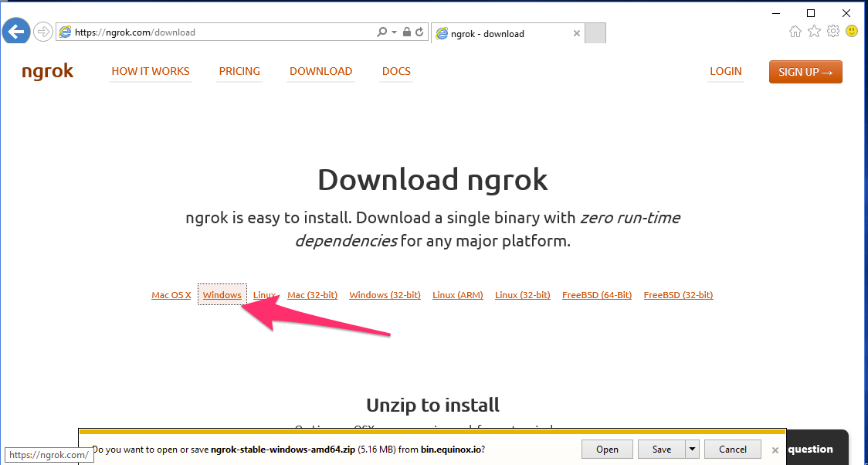Download the FreeBSD (32-bit) build
Viewport: 868px width, 465px height.
pos(678,295)
